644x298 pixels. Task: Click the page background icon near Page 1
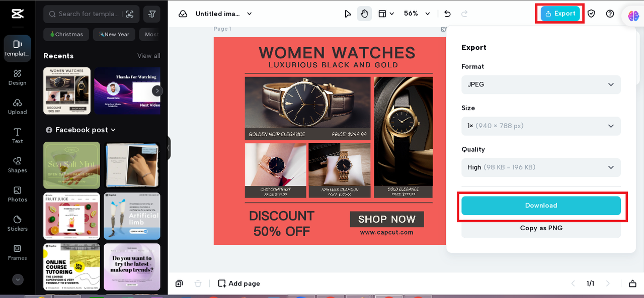click(x=443, y=29)
